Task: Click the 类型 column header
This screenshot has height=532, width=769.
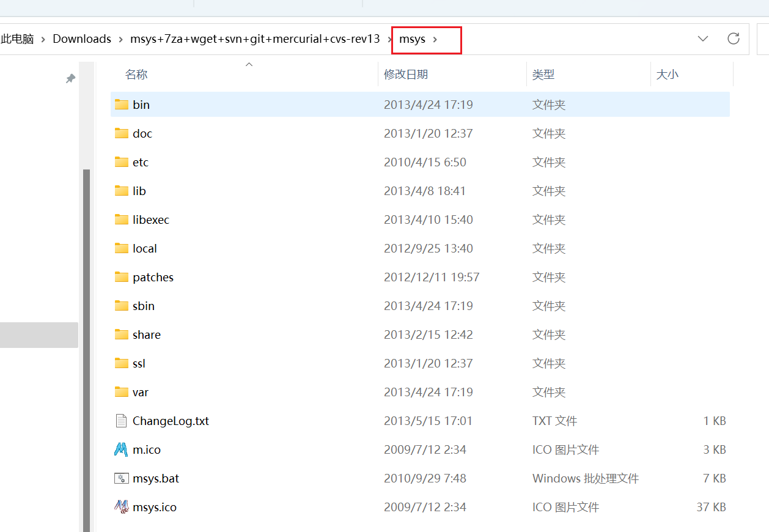Action: (x=543, y=74)
